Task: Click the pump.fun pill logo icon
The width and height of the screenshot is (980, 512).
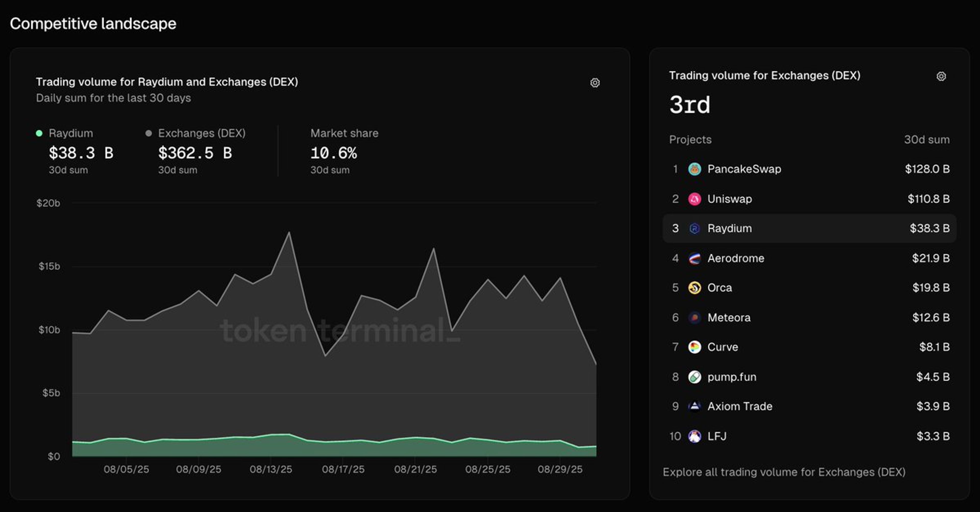Action: (x=695, y=377)
